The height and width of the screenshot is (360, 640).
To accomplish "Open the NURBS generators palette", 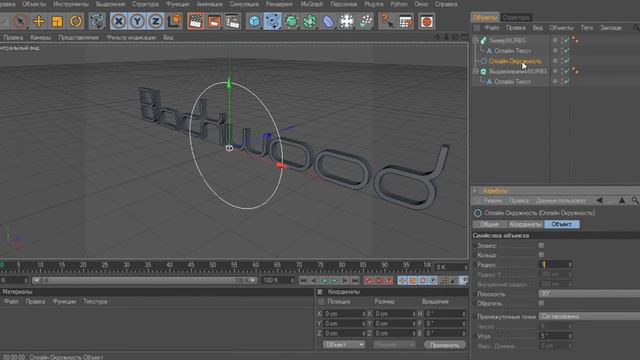I will pyautogui.click(x=291, y=21).
